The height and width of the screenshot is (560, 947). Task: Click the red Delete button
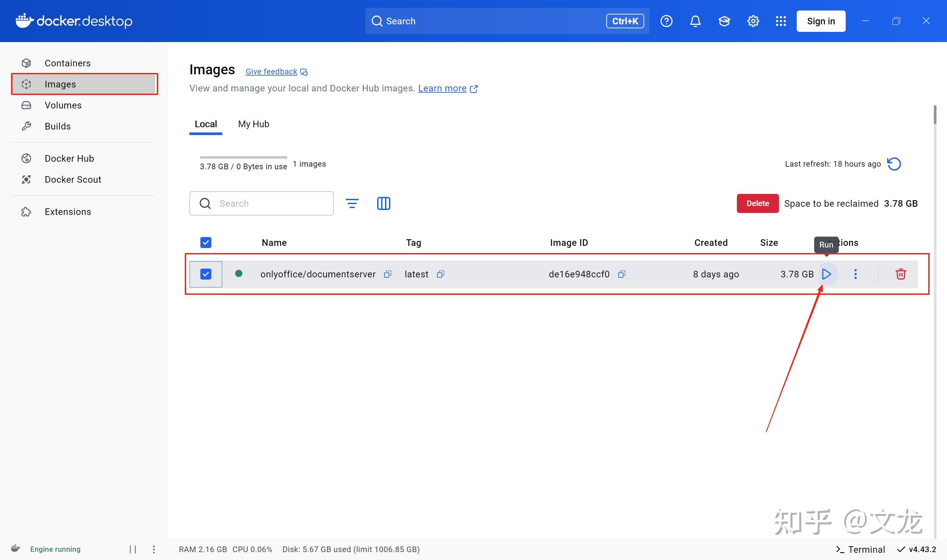(758, 203)
